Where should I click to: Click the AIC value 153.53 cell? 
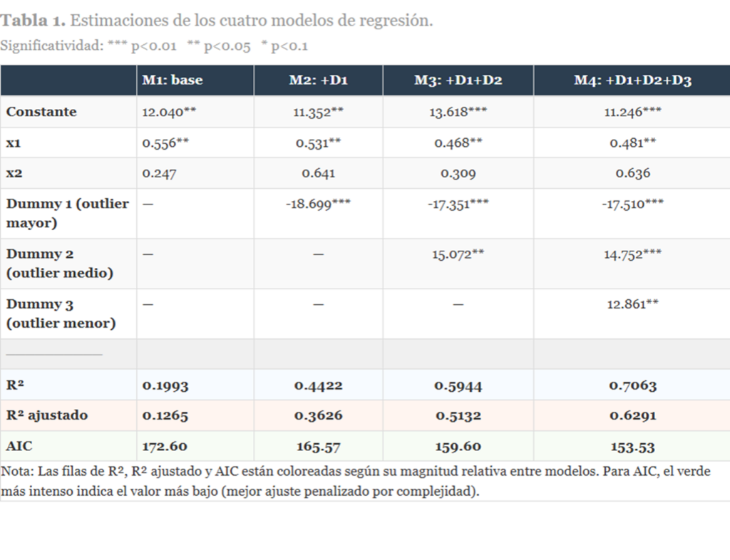(632, 447)
